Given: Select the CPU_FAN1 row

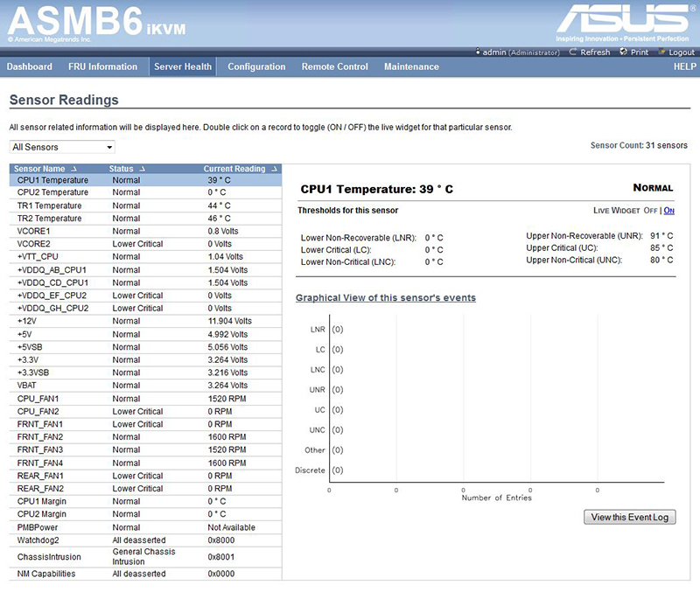Looking at the screenshot, I should click(x=145, y=399).
